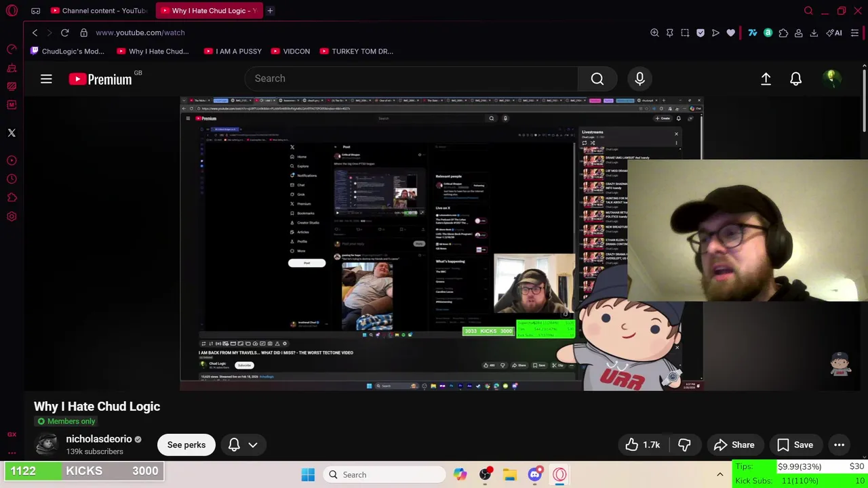Open Settings gear in sidebar

tap(12, 216)
